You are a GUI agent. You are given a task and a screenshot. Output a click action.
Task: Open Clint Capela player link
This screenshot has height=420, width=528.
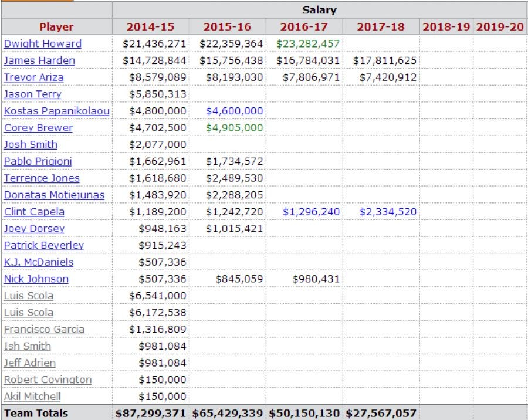34,212
